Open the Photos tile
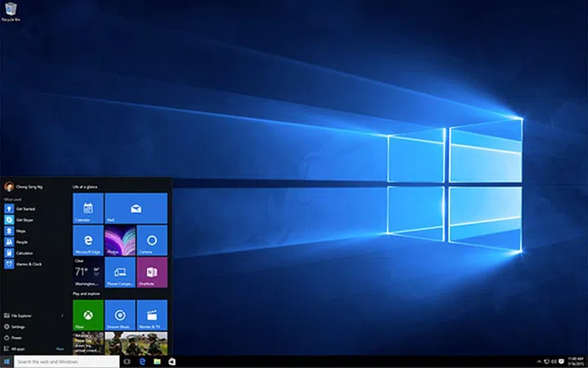588x368 pixels. pyautogui.click(x=120, y=240)
